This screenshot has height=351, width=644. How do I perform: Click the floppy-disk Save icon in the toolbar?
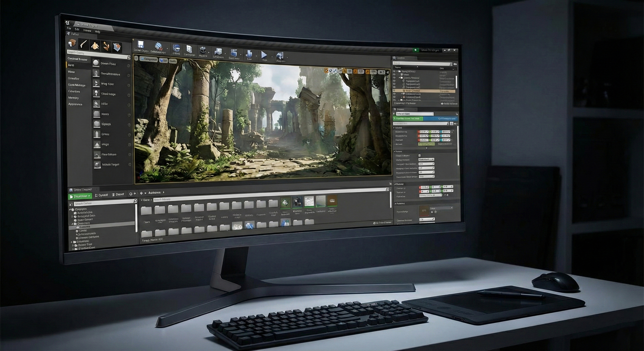[x=141, y=45]
